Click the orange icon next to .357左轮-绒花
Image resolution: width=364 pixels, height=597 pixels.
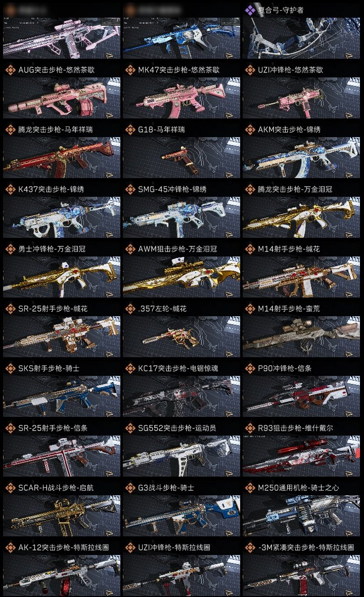(x=130, y=309)
